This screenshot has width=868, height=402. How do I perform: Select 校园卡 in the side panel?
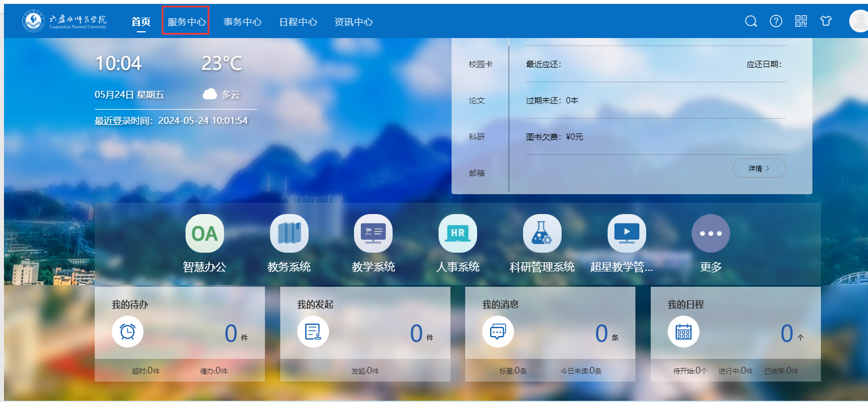[481, 65]
